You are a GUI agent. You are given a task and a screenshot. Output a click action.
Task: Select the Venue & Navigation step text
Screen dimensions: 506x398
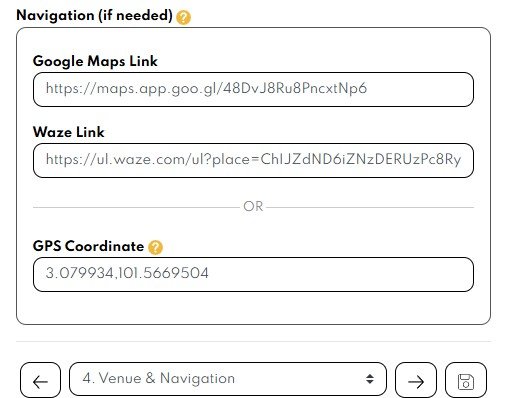click(159, 378)
